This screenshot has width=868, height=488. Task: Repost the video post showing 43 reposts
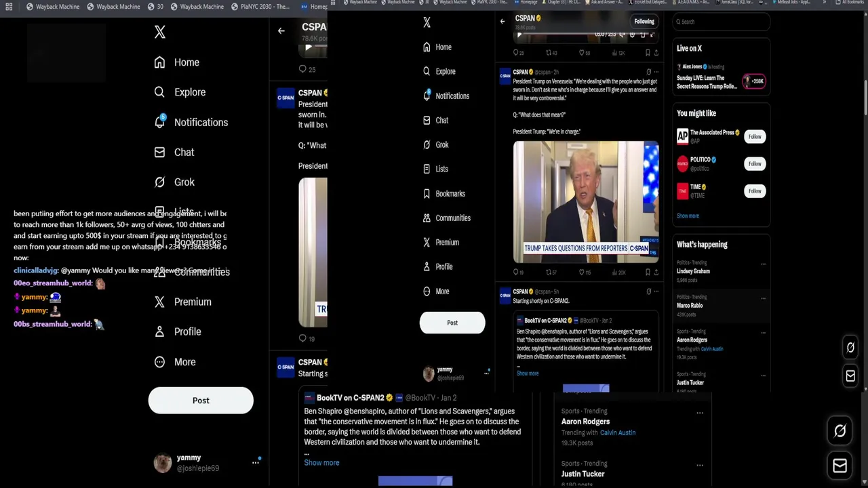tap(551, 53)
